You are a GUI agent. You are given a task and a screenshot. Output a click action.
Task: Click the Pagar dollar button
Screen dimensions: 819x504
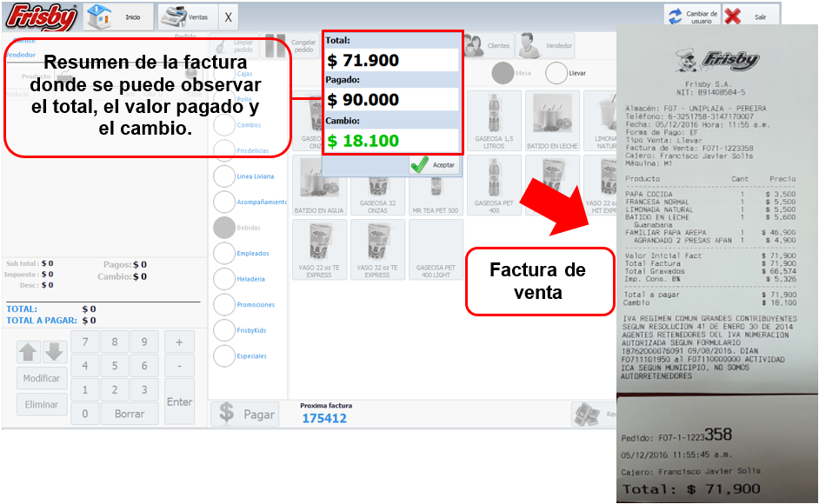245,414
